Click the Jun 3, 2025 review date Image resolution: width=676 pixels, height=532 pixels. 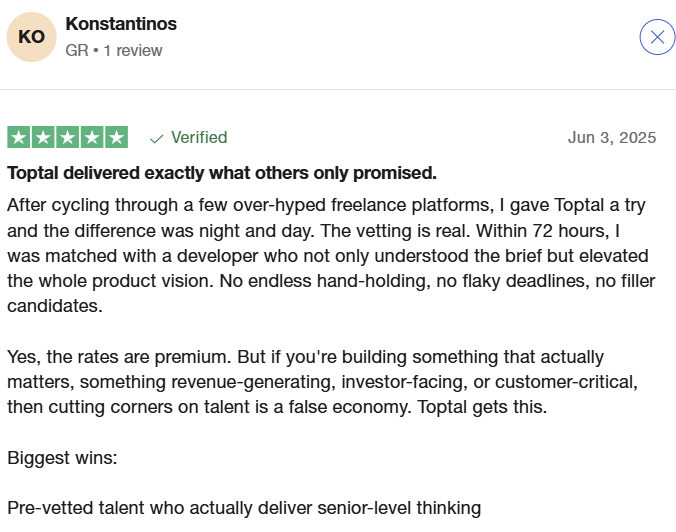click(x=612, y=138)
